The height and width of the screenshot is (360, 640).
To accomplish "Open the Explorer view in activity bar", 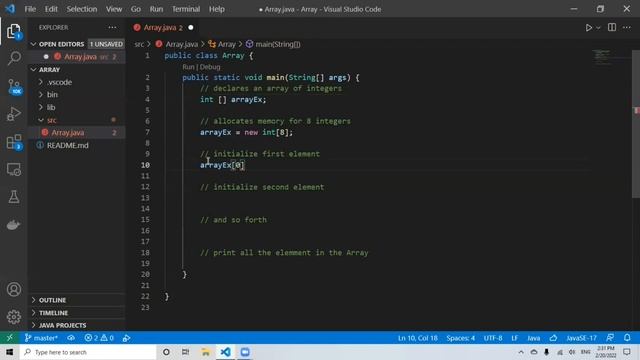I will 13,31.
